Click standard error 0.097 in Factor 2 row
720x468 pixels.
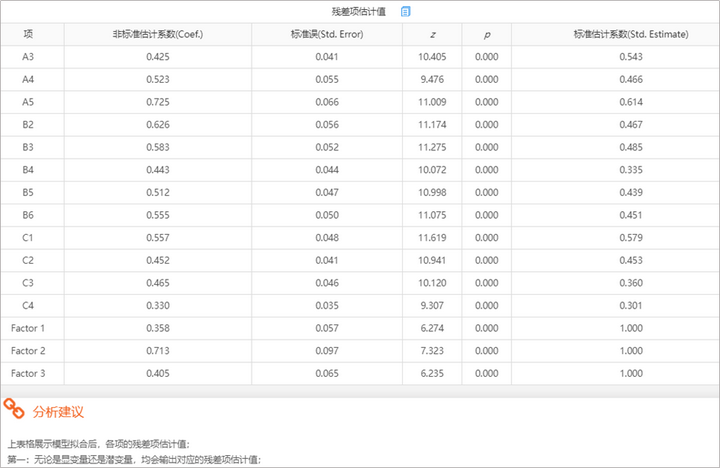point(327,350)
